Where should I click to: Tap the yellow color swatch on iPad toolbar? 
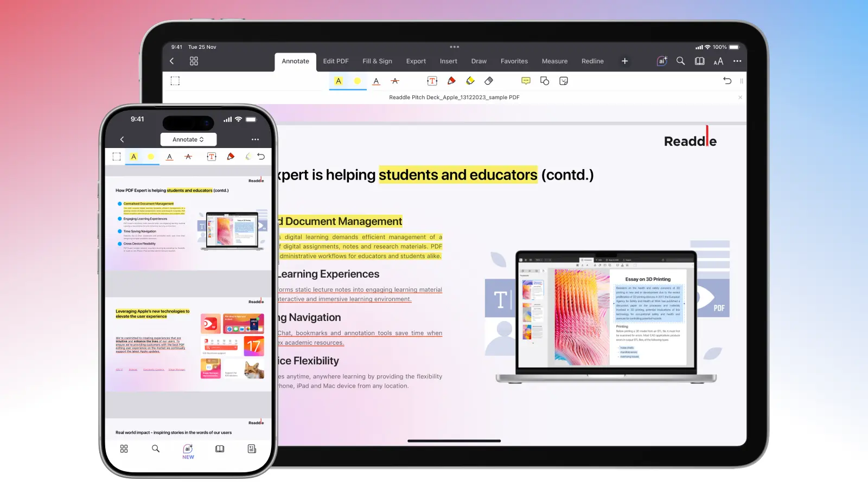[x=357, y=81]
